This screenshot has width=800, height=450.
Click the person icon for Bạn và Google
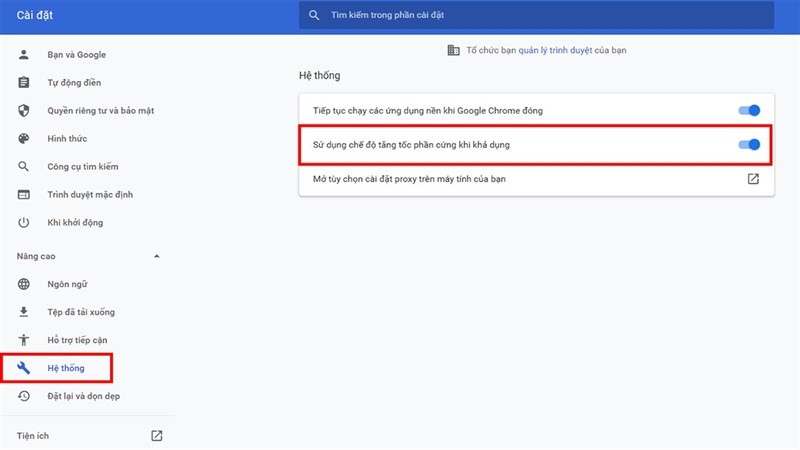click(23, 55)
